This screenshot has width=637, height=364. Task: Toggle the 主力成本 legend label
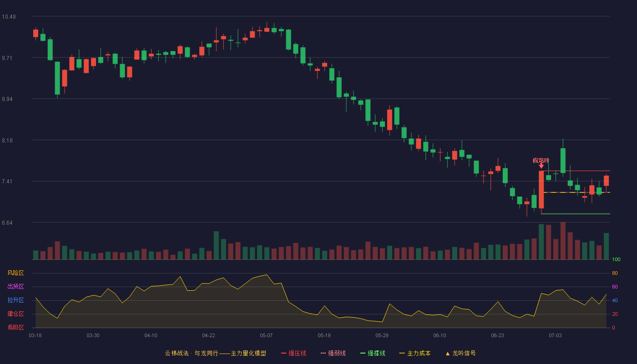point(419,353)
